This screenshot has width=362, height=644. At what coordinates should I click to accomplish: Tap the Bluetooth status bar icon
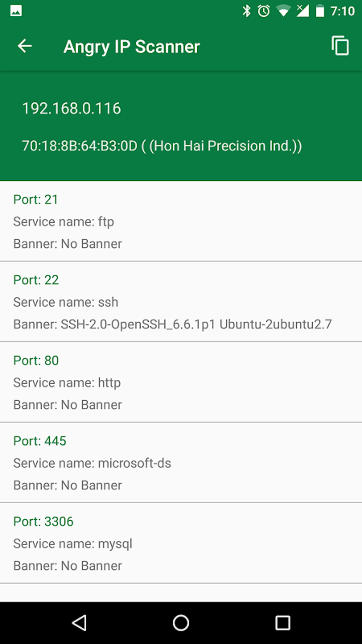tap(246, 11)
